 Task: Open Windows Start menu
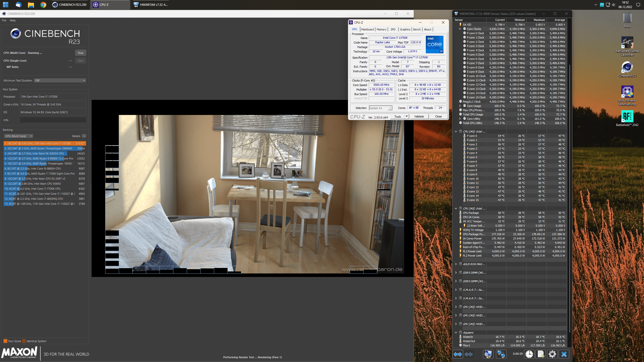pos(6,5)
